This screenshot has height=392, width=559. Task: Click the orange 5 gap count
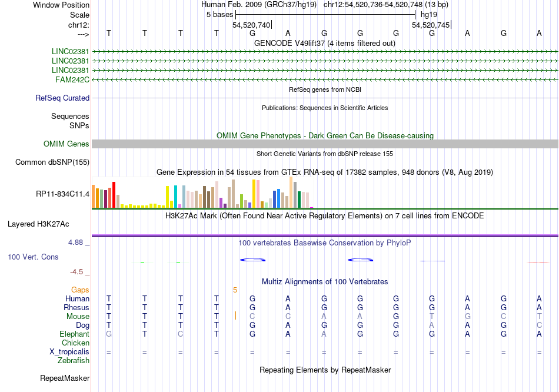[235, 290]
